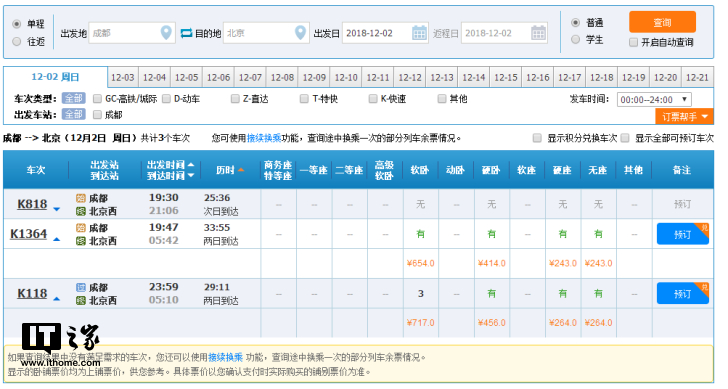
Task: Open train number K1364 link
Action: [28, 233]
